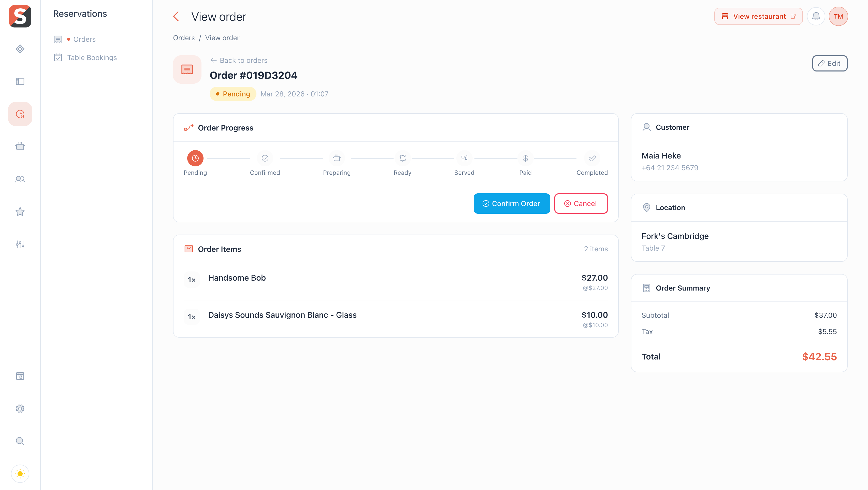Click the Confirm Order button
Viewport: 868px width, 490px height.
(512, 203)
